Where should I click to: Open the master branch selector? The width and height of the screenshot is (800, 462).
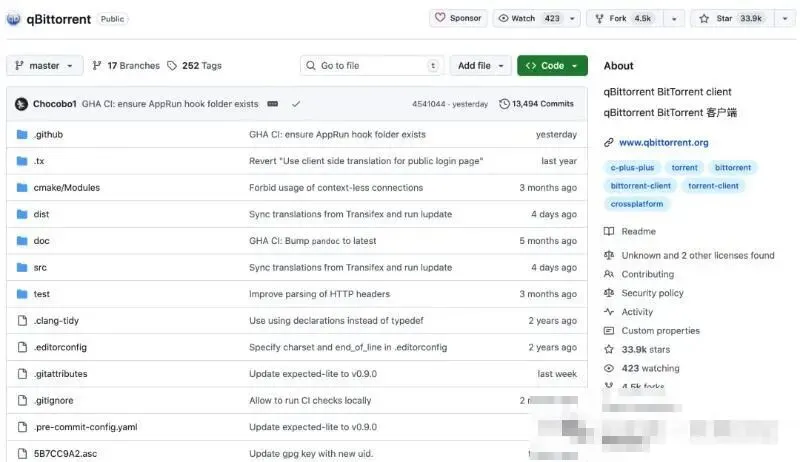pyautogui.click(x=44, y=65)
